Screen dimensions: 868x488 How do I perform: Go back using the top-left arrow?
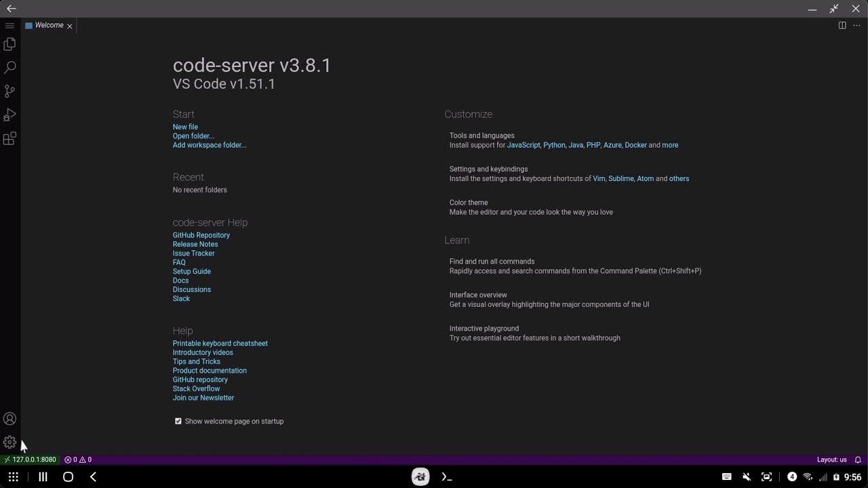pyautogui.click(x=11, y=9)
